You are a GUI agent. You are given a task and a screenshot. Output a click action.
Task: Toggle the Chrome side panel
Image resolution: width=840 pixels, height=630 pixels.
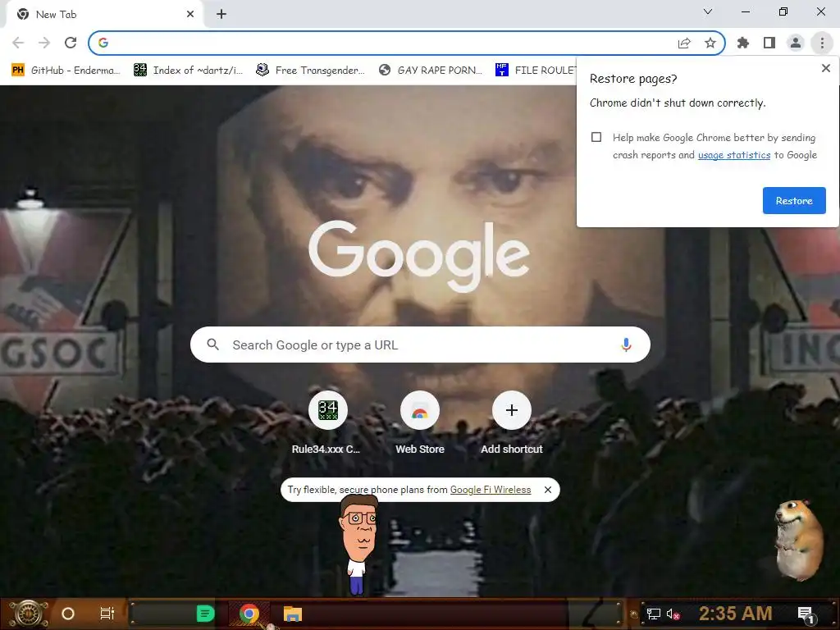(x=769, y=43)
